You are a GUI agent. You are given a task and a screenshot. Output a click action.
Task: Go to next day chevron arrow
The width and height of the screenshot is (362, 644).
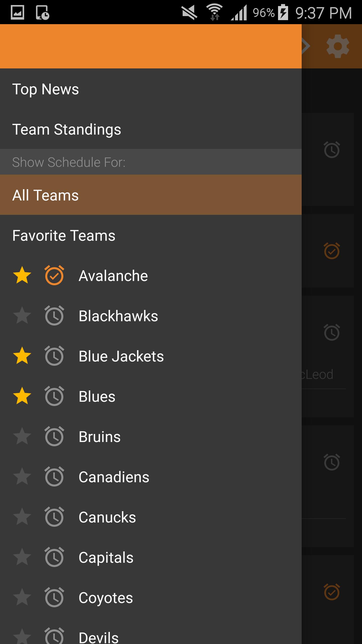(306, 46)
